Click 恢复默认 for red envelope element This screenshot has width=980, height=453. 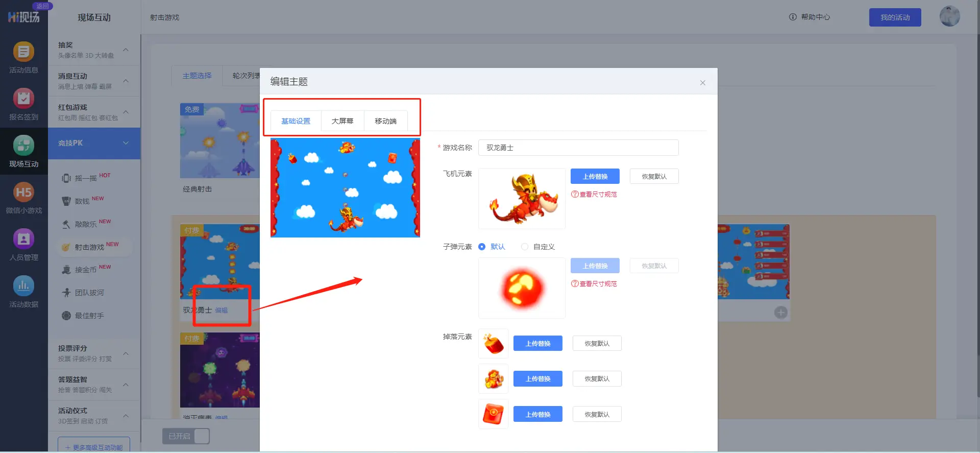[597, 414]
